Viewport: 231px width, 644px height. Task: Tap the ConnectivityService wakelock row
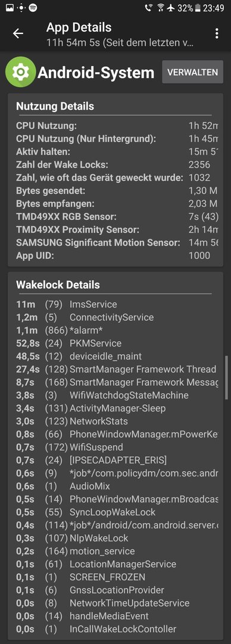[x=117, y=317]
